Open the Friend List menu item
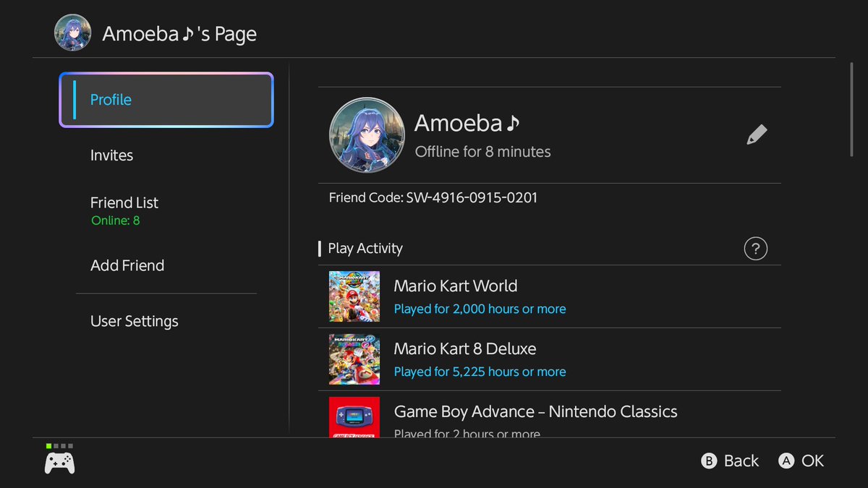Viewport: 868px width, 488px height. click(x=124, y=203)
